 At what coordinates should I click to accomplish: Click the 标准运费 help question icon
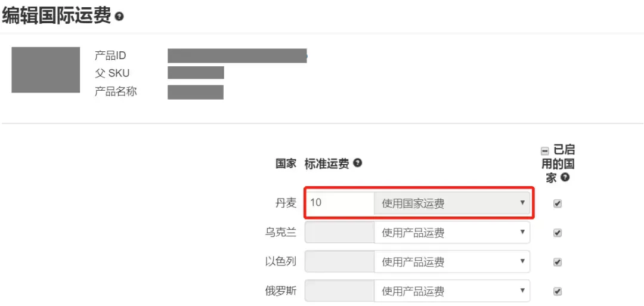tap(357, 163)
